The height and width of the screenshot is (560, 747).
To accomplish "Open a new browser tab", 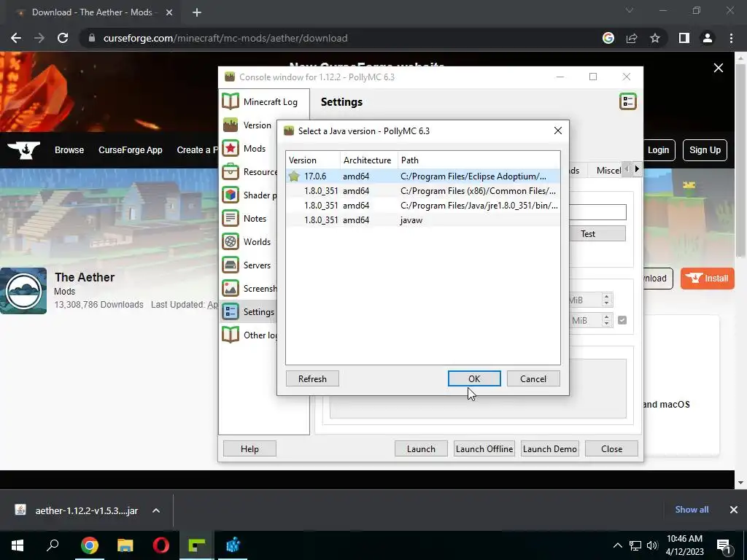I will coord(197,12).
